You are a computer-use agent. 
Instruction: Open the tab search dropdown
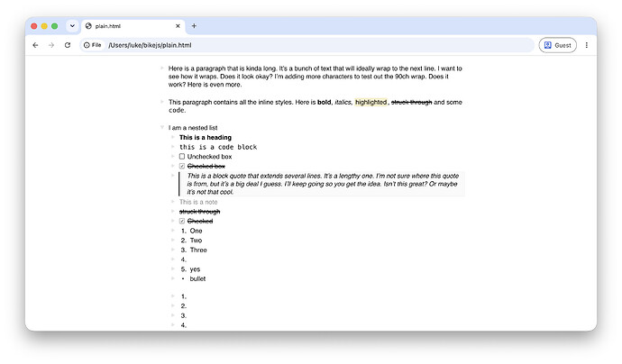[72, 26]
